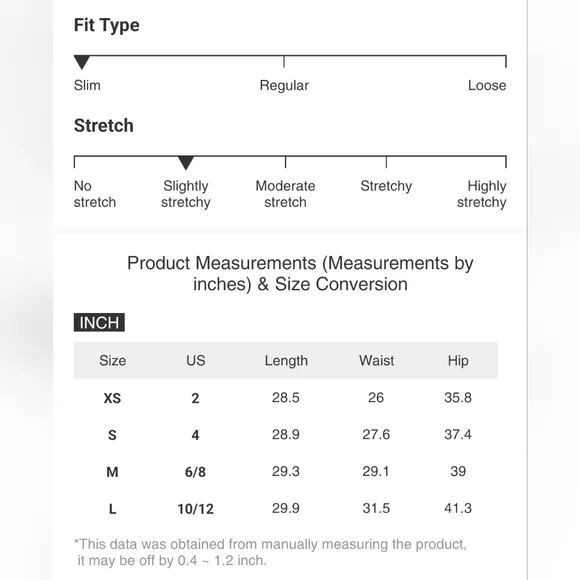Click the Highly stretchy label

[482, 194]
